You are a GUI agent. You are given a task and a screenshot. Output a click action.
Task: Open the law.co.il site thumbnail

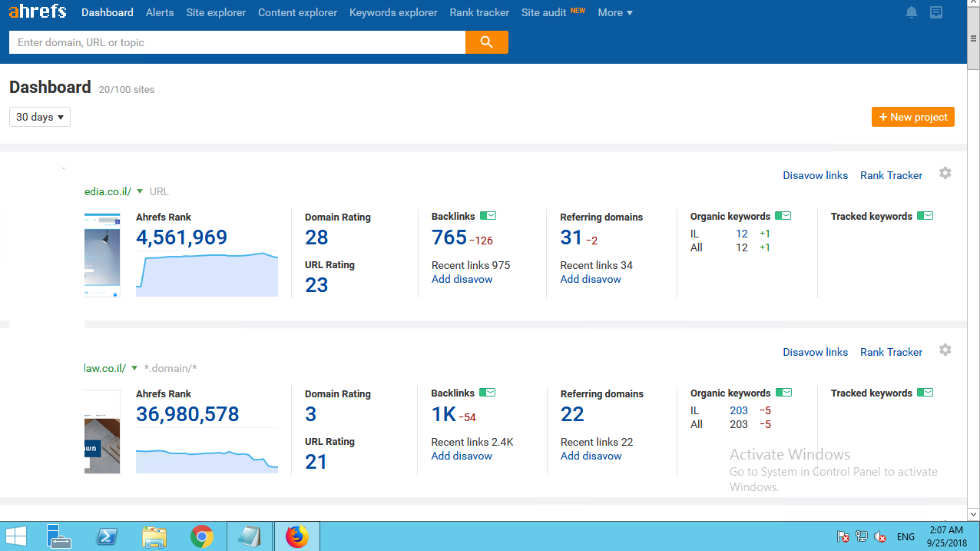click(x=102, y=431)
